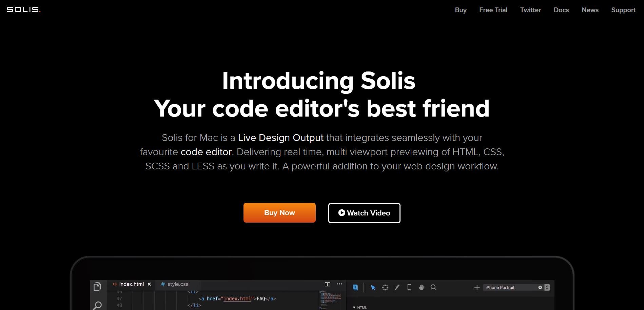The height and width of the screenshot is (310, 644).
Task: Open the editor more actions ellipsis
Action: tap(339, 284)
